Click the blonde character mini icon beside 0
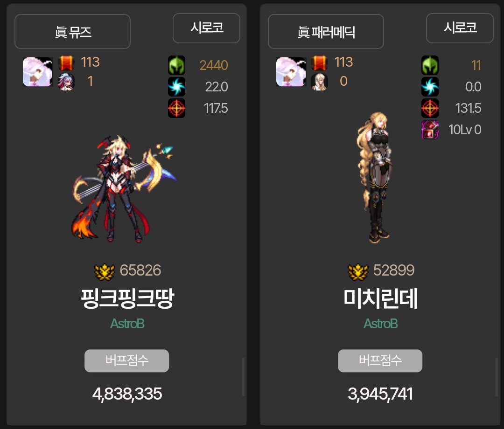This screenshot has width=504, height=429. point(320,82)
